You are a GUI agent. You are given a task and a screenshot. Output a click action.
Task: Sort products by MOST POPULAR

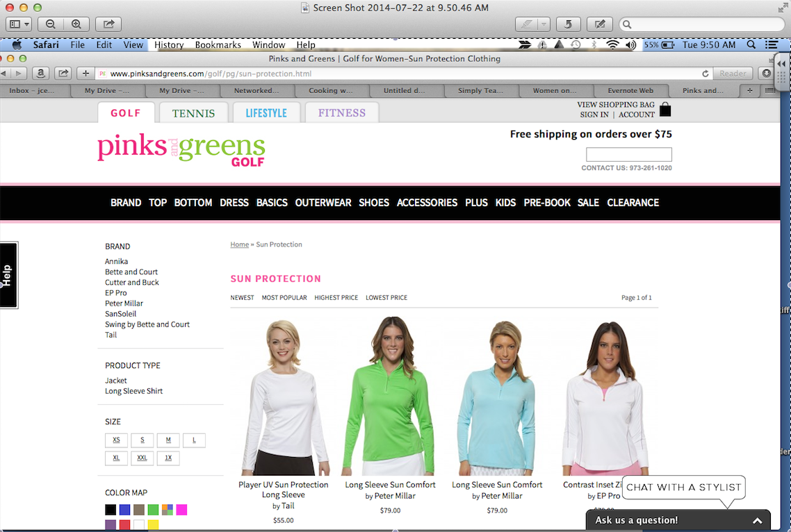pyautogui.click(x=284, y=297)
